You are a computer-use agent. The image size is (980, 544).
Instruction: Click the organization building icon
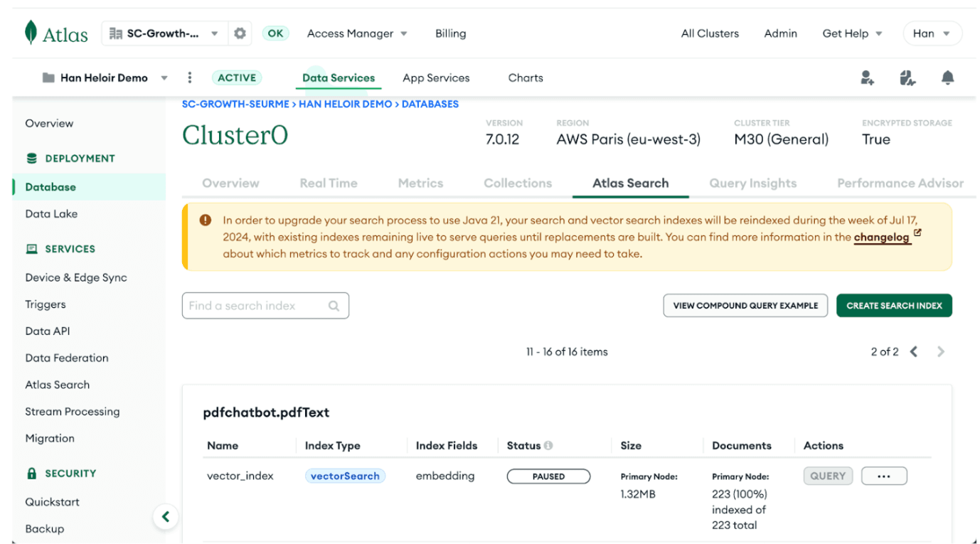point(116,33)
